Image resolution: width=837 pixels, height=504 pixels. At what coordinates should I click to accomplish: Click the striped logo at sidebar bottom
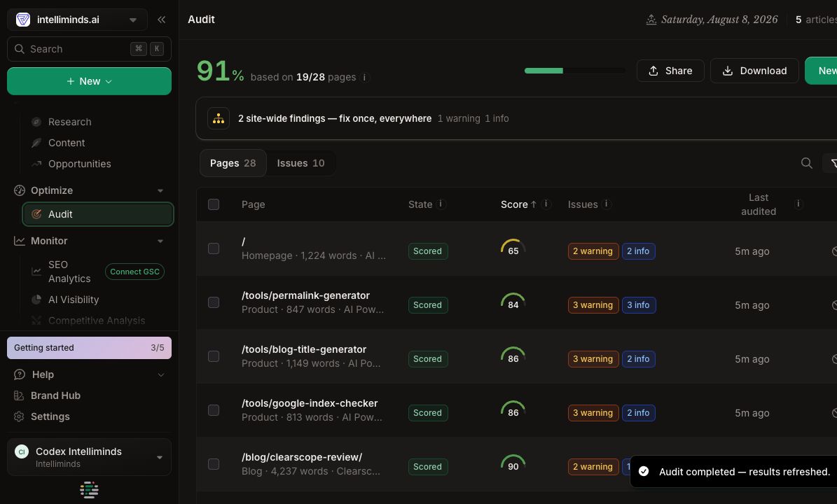click(89, 489)
